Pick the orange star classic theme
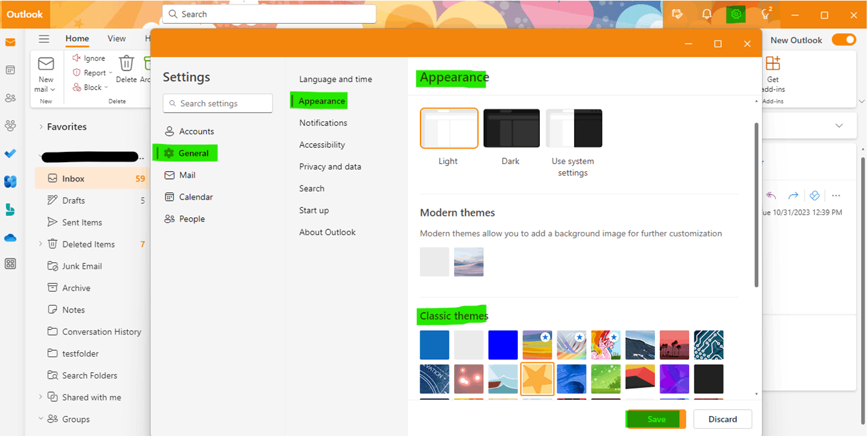The height and width of the screenshot is (436, 868). (x=537, y=379)
